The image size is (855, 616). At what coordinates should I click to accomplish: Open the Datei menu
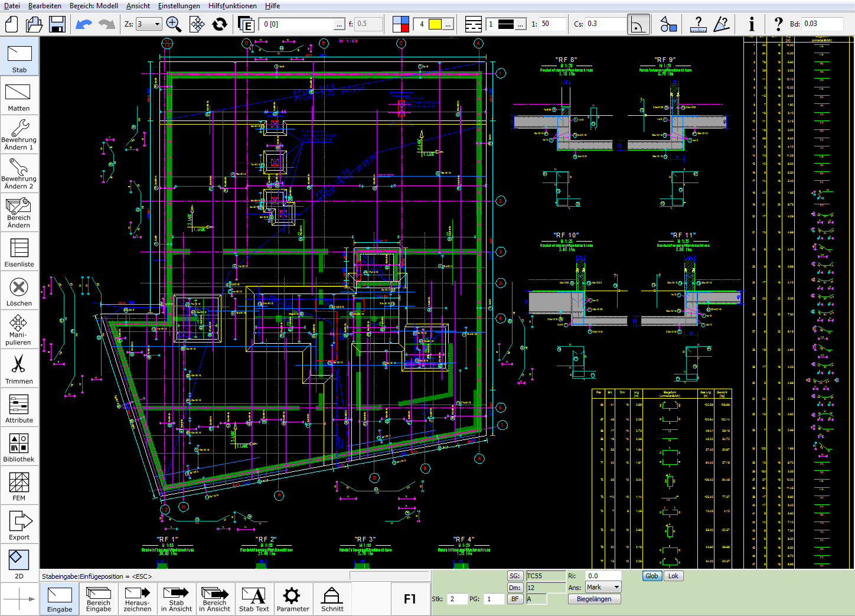click(x=12, y=6)
